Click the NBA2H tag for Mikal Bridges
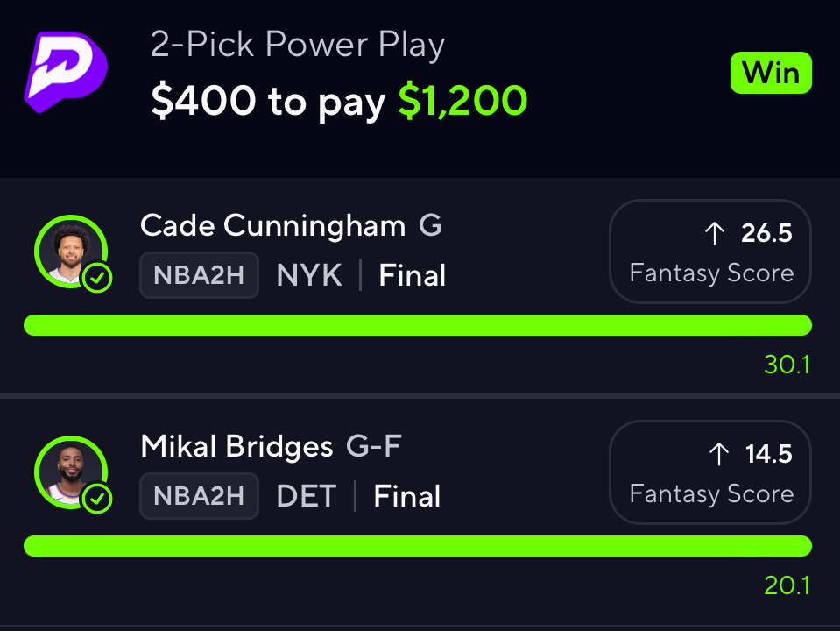 [199, 497]
